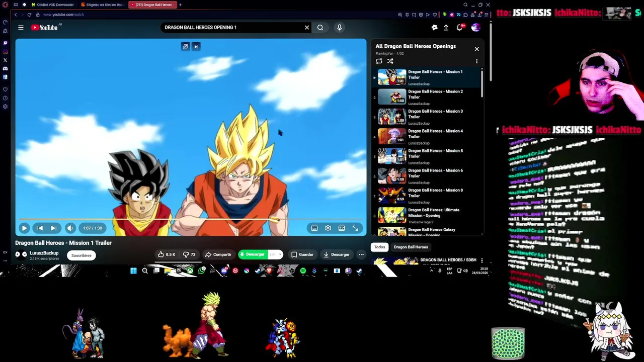Open options for DRAGON BALL HEROES / SDBH video

pyautogui.click(x=481, y=260)
